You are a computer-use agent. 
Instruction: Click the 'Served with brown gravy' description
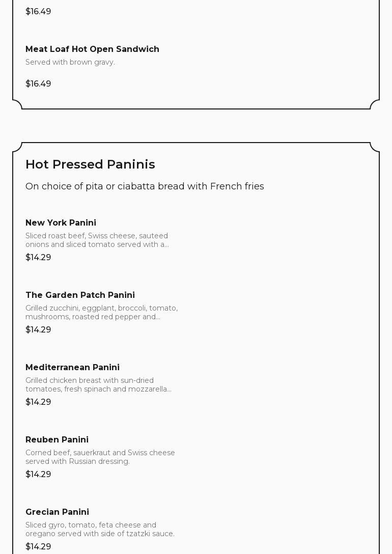coord(70,62)
